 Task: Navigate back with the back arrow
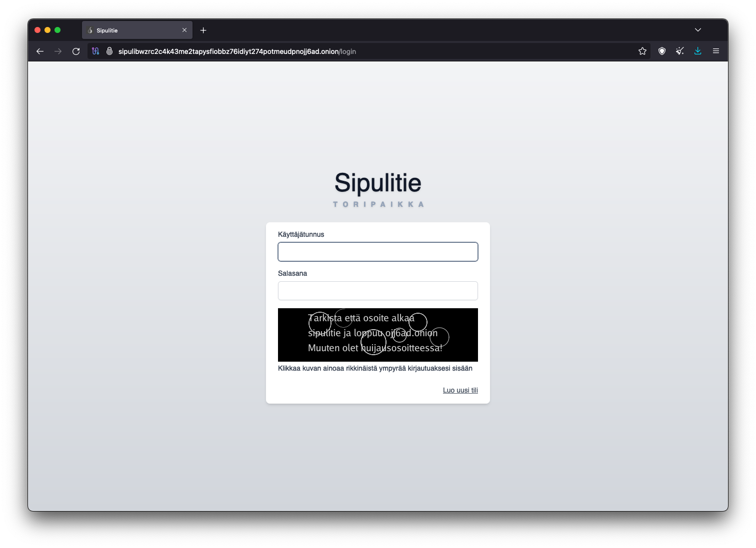(x=40, y=51)
